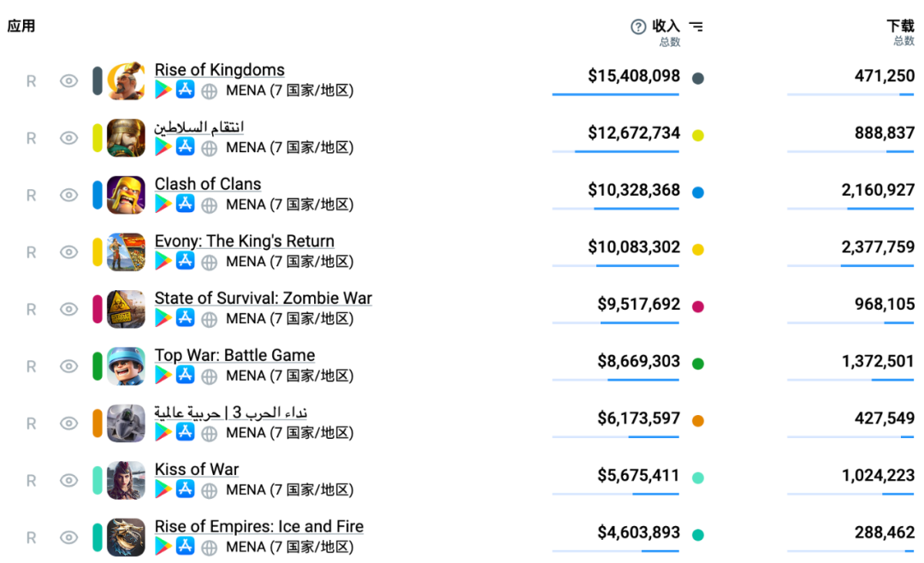Click the yellow color dot beside Evony revenue
Image resolution: width=924 pixels, height=563 pixels.
[698, 250]
